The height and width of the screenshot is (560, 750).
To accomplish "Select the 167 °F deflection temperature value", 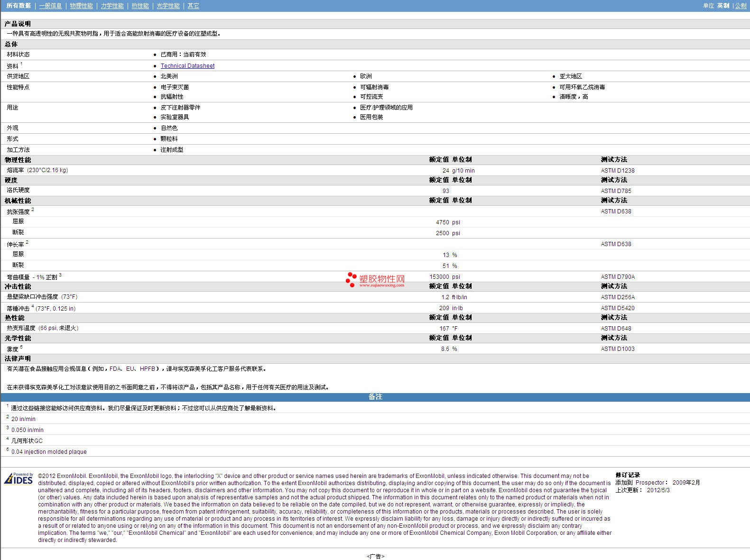I will coord(448,329).
